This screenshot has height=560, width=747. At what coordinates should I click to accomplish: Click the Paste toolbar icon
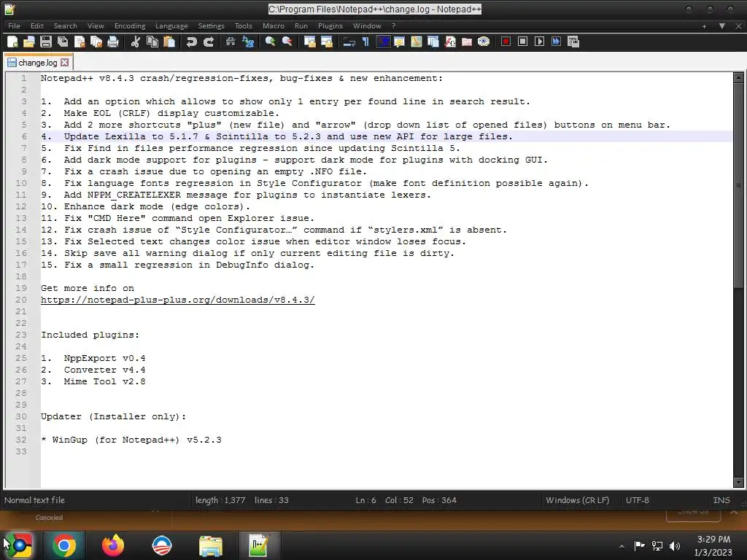click(x=169, y=42)
